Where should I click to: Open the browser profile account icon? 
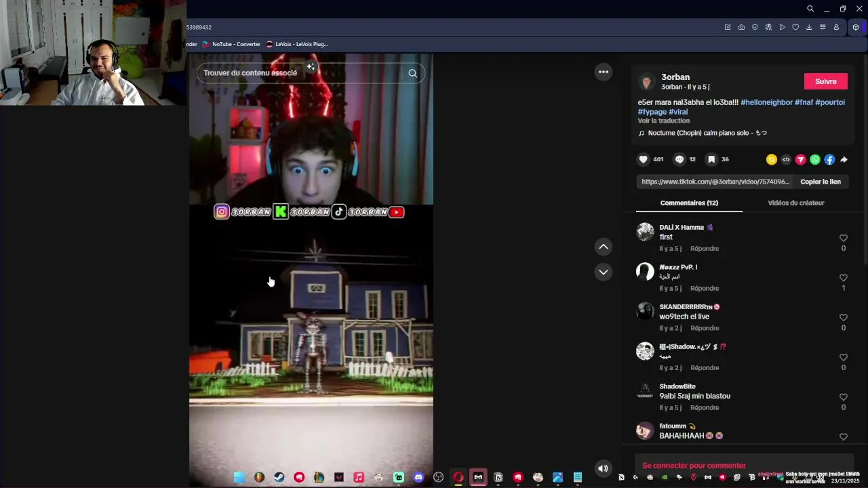tap(836, 27)
